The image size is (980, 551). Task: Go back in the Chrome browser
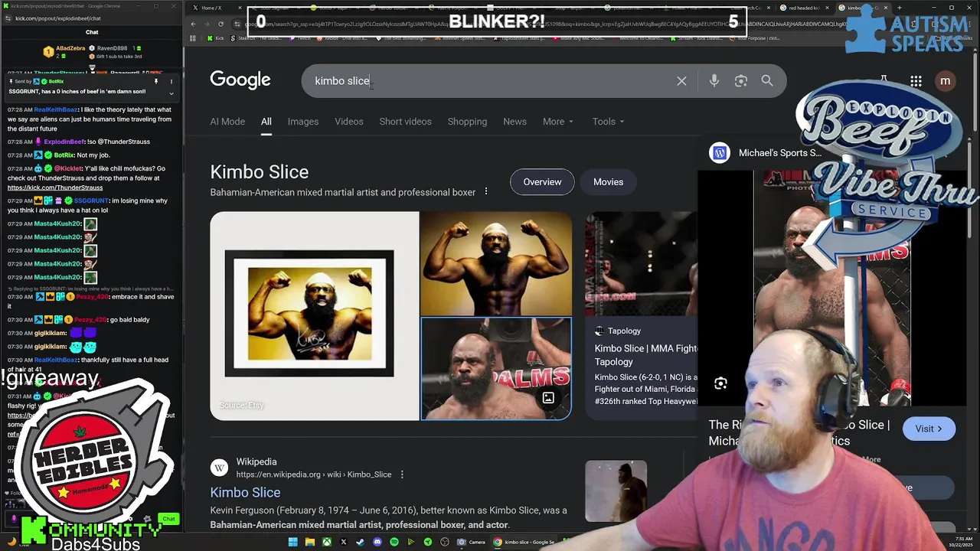point(193,24)
